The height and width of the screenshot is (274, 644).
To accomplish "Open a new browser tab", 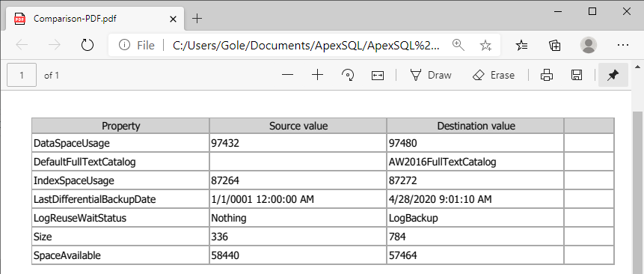I will pos(197,19).
